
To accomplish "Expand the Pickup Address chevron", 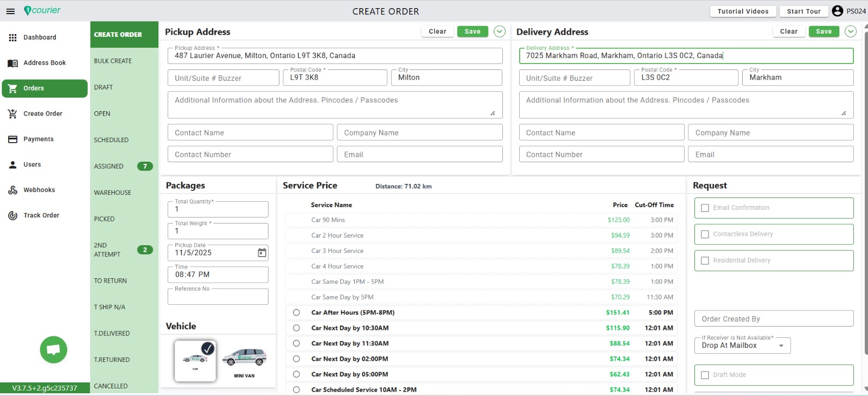I will click(x=499, y=31).
